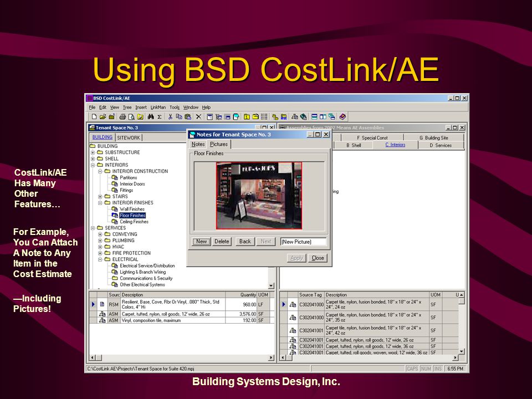The image size is (532, 399).
Task: Click the Ceiling Finishes item icon
Action: 115,222
